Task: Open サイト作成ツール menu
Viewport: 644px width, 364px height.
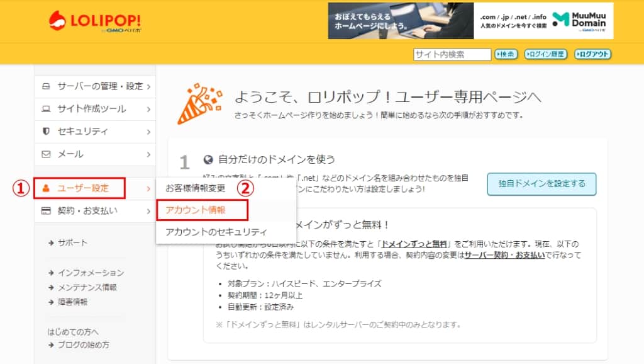Action: tap(96, 109)
